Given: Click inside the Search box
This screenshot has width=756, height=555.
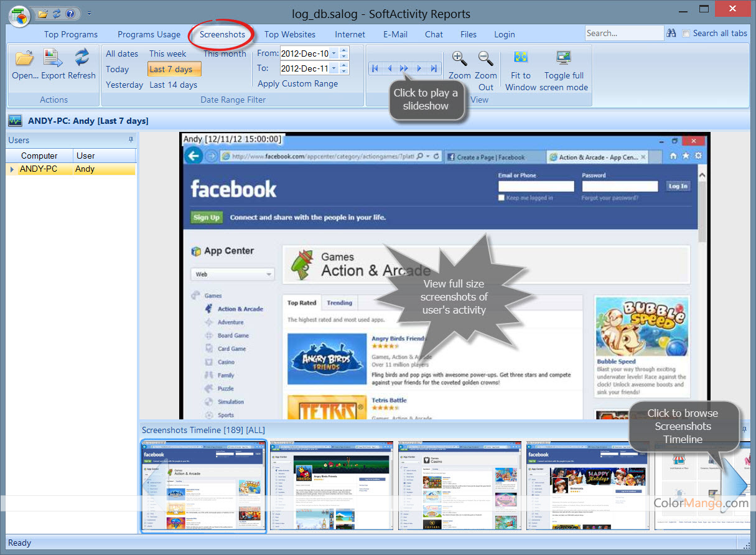Looking at the screenshot, I should pyautogui.click(x=624, y=34).
